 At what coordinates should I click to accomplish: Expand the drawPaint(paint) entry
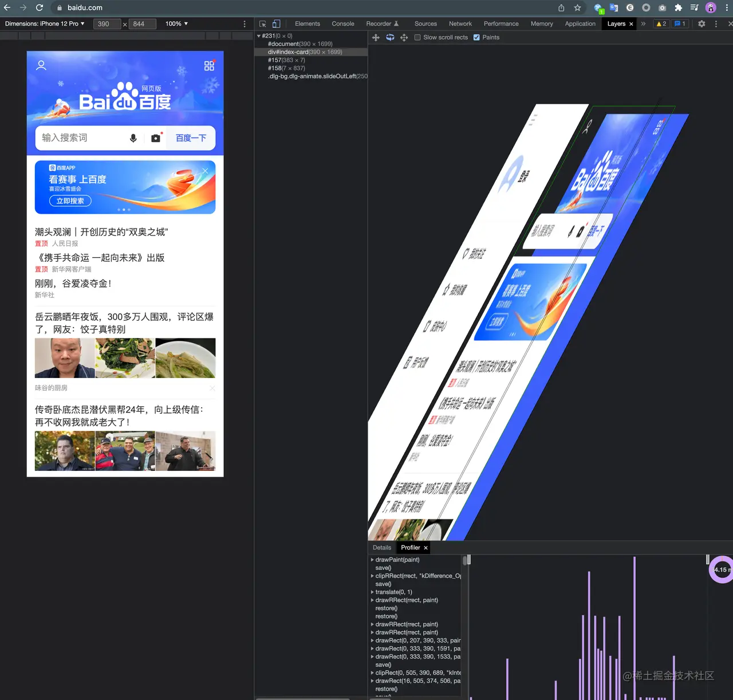372,560
